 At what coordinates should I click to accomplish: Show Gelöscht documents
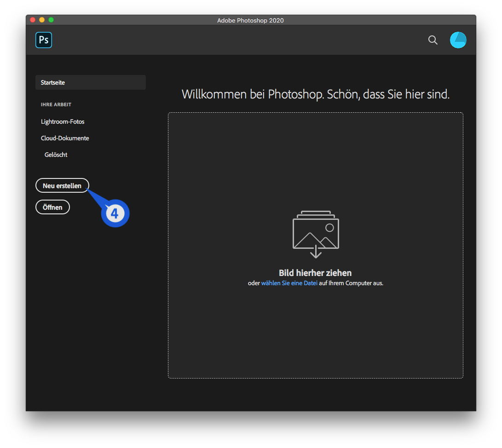click(56, 155)
